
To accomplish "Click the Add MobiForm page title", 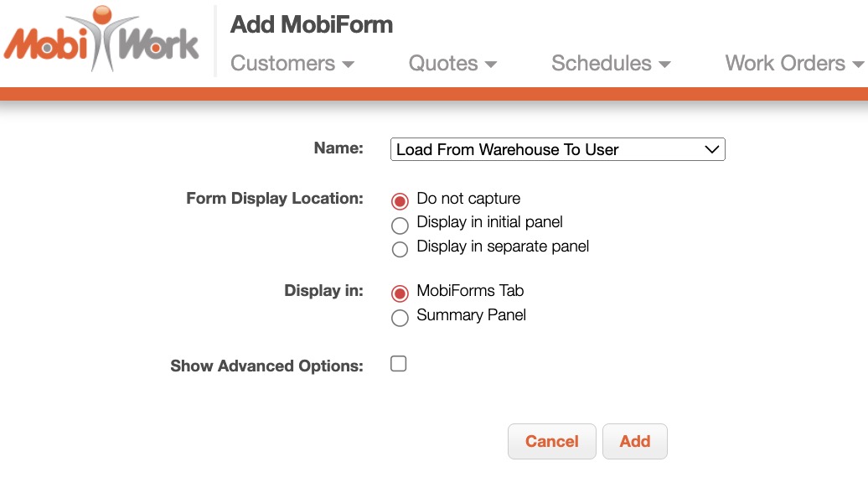I will coord(312,24).
